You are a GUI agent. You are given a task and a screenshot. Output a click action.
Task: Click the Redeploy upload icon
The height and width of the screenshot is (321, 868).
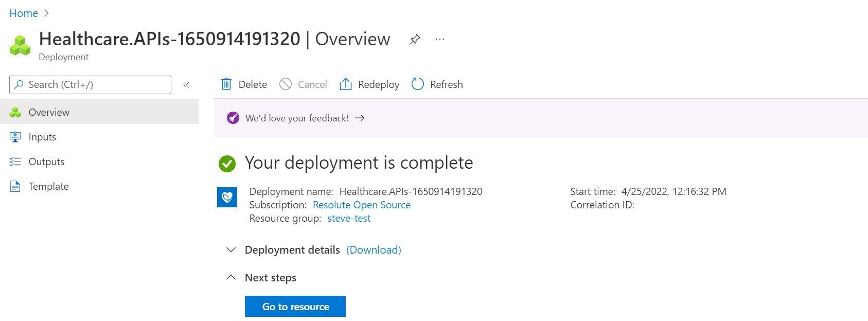pyautogui.click(x=346, y=84)
